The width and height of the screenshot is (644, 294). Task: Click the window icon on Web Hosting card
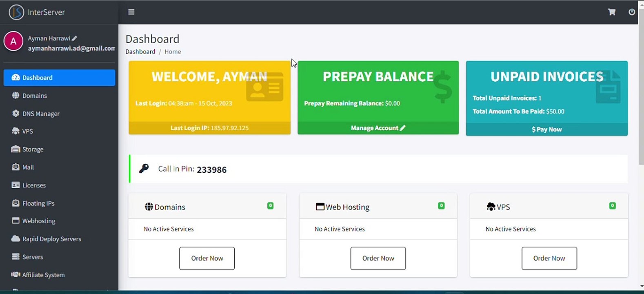click(320, 207)
